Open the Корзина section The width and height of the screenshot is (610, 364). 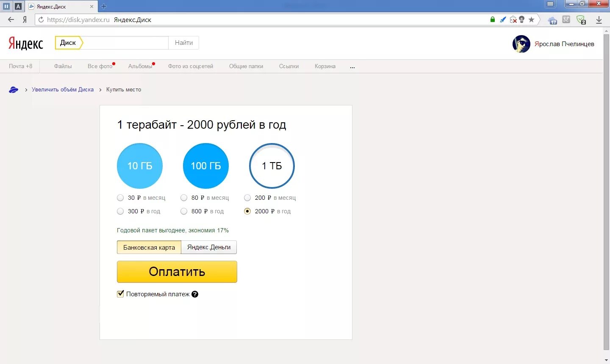point(325,66)
